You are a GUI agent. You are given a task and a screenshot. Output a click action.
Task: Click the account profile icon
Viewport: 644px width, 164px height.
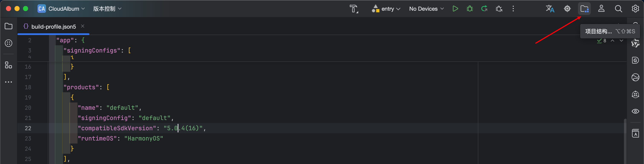coord(601,9)
